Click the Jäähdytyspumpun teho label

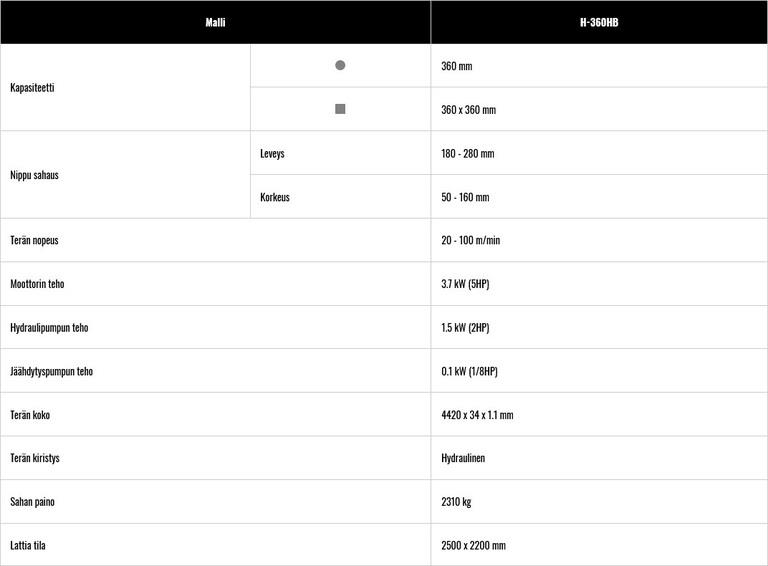51,371
